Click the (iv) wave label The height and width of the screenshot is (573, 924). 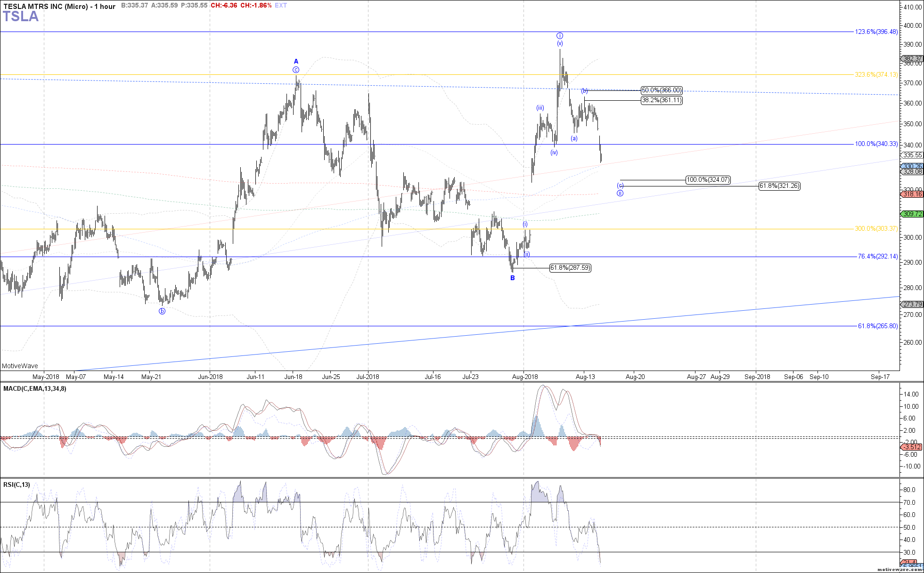554,153
